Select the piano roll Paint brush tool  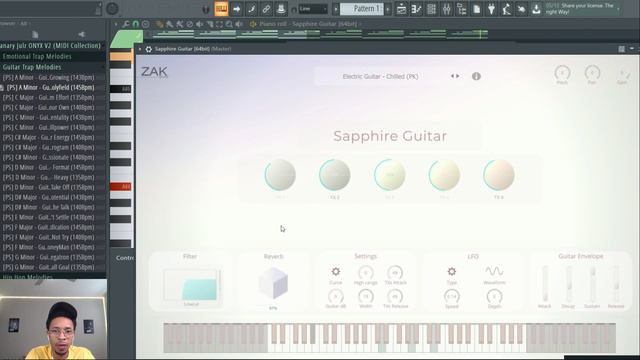pyautogui.click(x=169, y=24)
